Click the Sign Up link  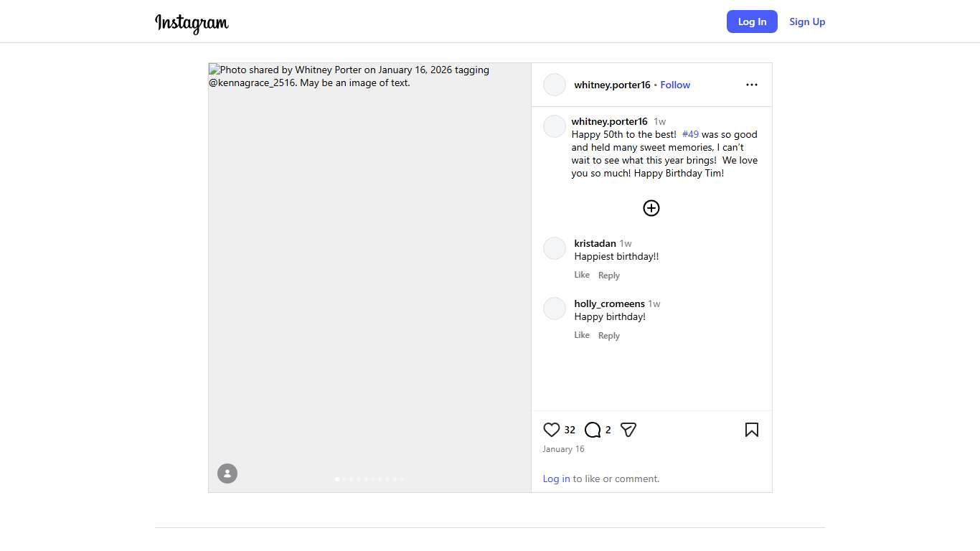click(807, 22)
